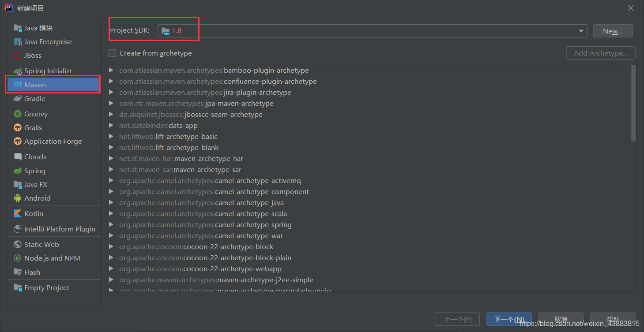Select the Kotlin logo icon

[18, 214]
